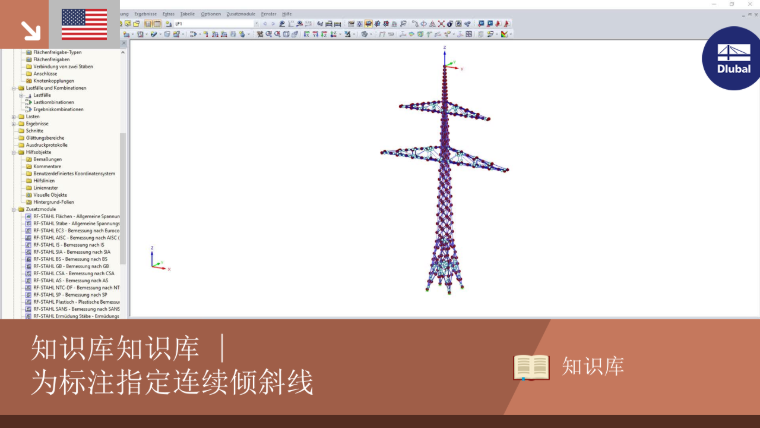760x428 pixels.
Task: Click the Lastkombinationen green arrow icon
Action: (29, 102)
